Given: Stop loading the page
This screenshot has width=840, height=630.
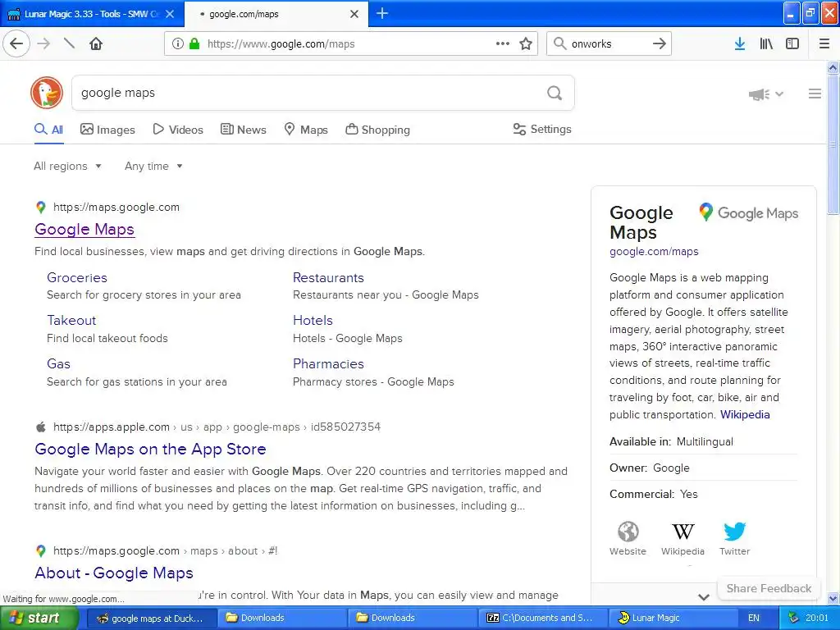Looking at the screenshot, I should pyautogui.click(x=69, y=43).
